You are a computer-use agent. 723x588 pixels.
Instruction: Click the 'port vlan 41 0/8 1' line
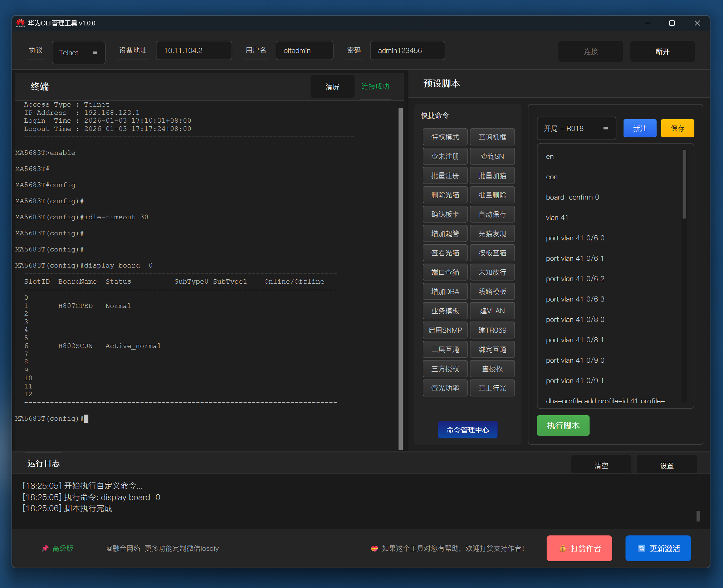click(575, 340)
